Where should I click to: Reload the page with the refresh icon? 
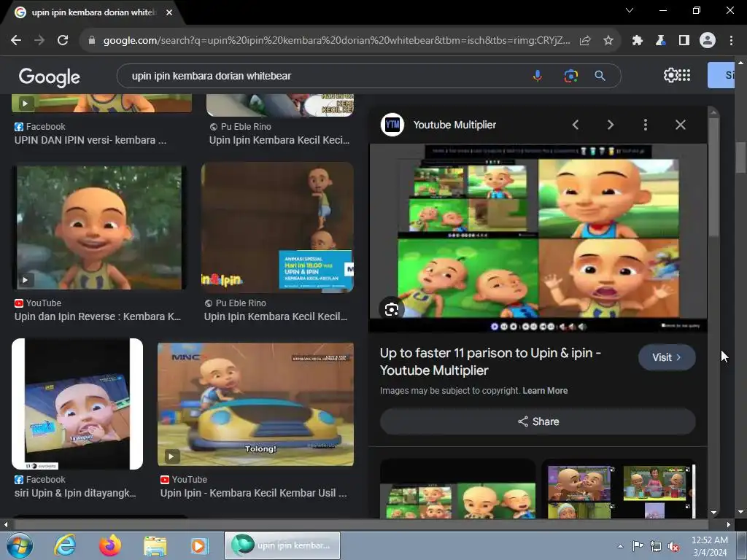(x=63, y=41)
